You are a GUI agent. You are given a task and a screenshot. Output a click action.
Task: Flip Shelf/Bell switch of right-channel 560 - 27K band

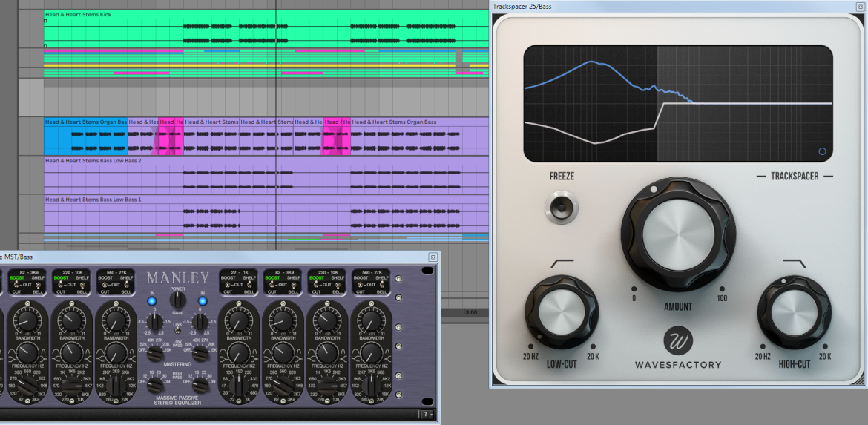381,286
